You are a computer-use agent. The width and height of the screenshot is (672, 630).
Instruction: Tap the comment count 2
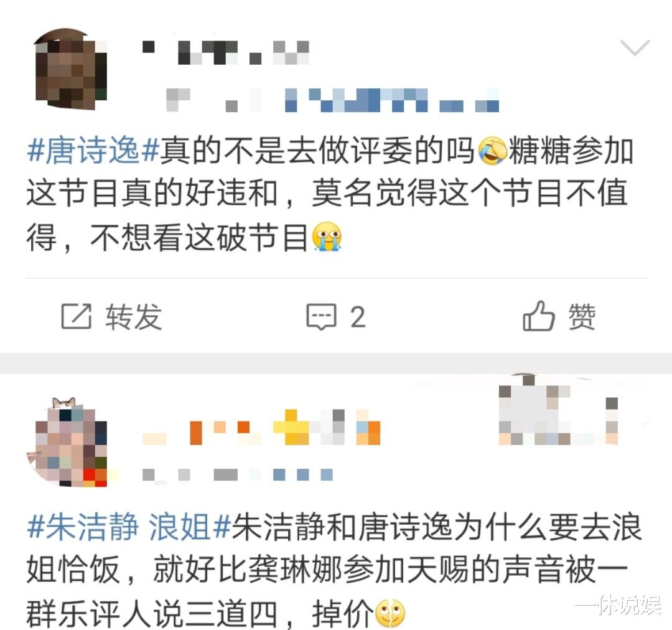tap(358, 317)
